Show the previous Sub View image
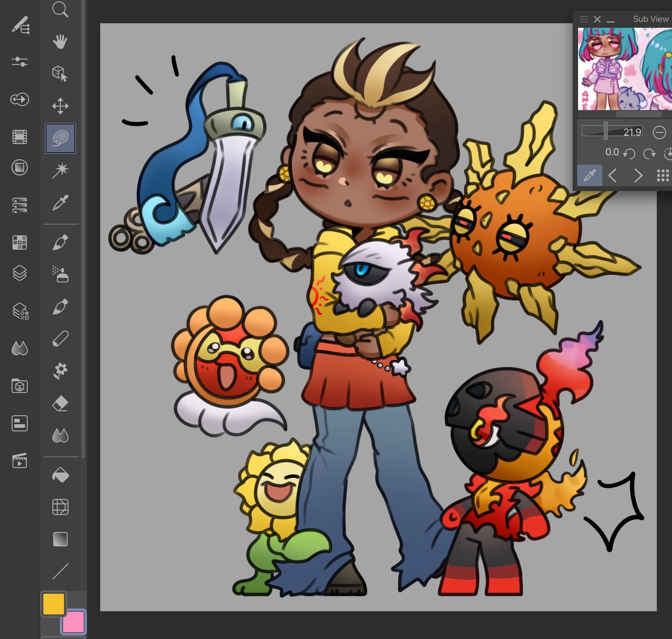672x639 pixels. pyautogui.click(x=613, y=175)
